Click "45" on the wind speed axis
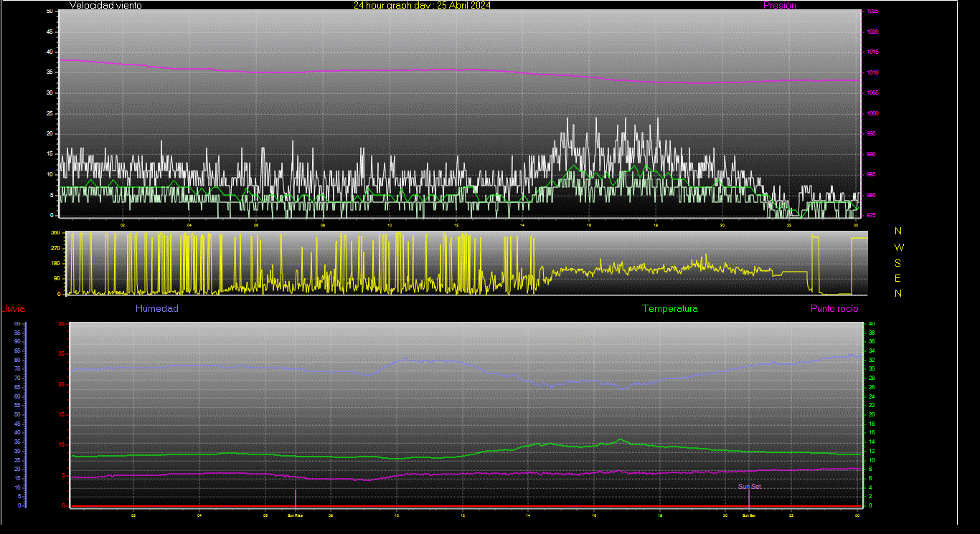The height and width of the screenshot is (534, 980). [50, 32]
